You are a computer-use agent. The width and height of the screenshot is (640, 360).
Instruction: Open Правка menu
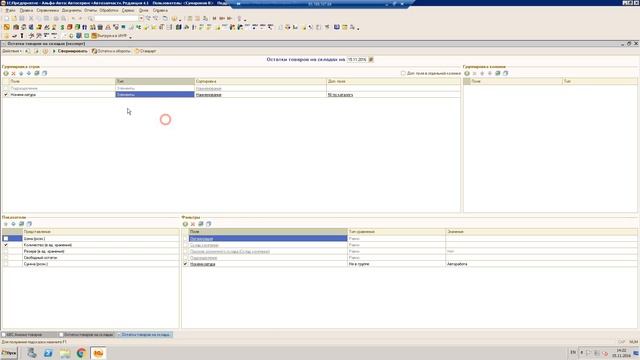[26, 10]
